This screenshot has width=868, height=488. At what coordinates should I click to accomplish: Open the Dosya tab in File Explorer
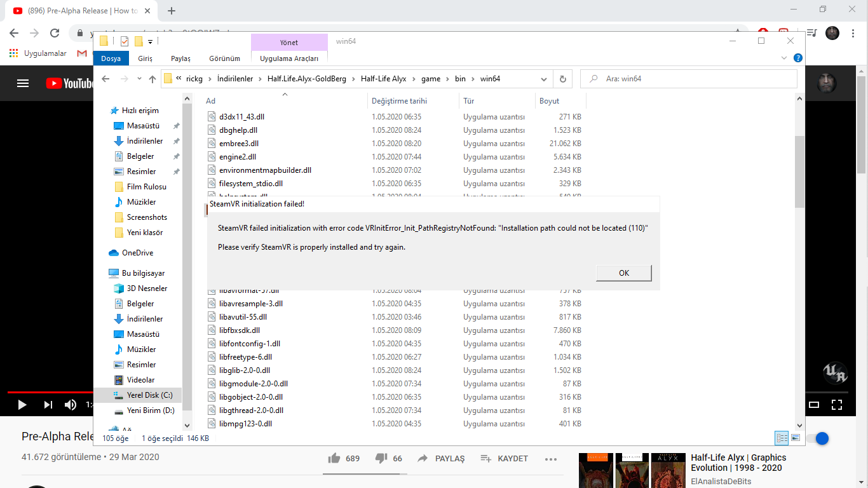(x=111, y=58)
